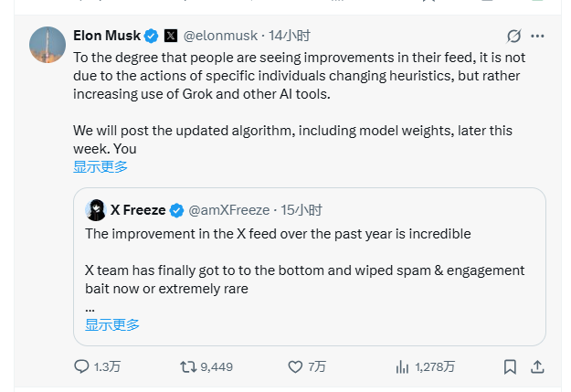Open the three-dot more menu
The height and width of the screenshot is (392, 571).
click(x=538, y=37)
